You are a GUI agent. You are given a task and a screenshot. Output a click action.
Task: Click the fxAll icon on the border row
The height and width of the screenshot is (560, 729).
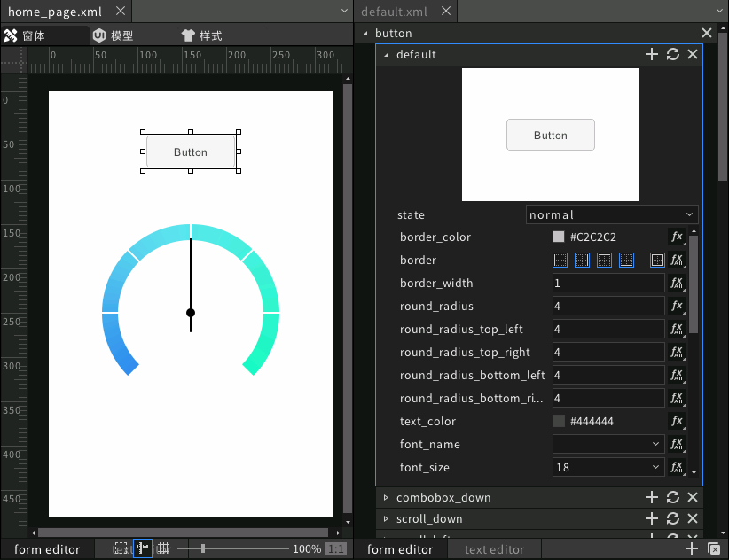(x=676, y=260)
